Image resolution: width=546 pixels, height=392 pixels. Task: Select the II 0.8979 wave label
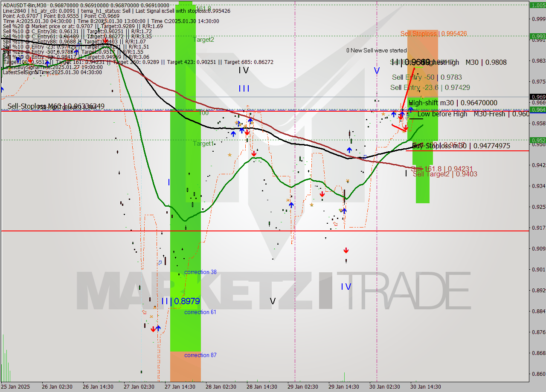181,301
